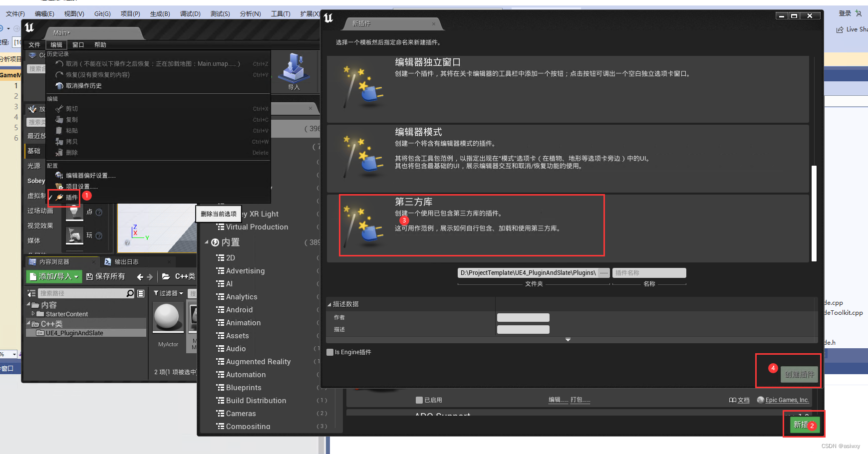Viewport: 868px width, 454px height.
Task: Click the 插件名称 input field
Action: (649, 273)
